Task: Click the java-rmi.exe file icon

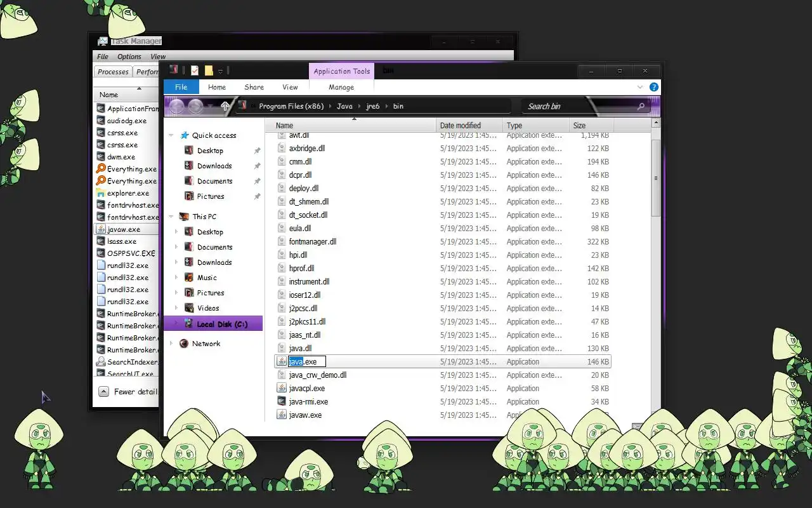Action: [x=282, y=401]
